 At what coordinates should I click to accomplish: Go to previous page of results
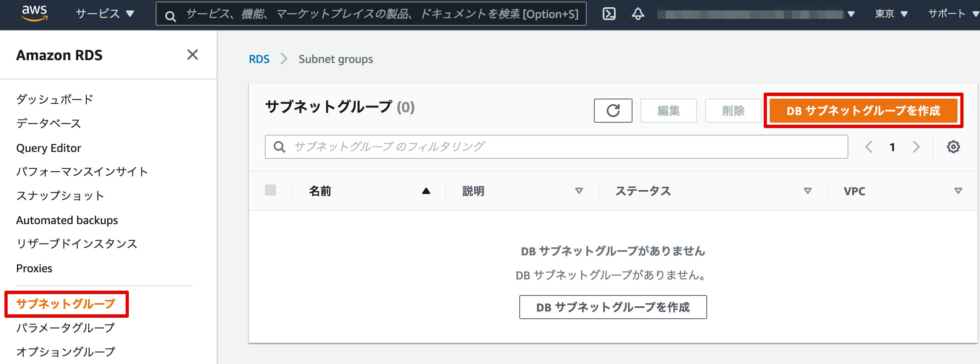pos(869,147)
